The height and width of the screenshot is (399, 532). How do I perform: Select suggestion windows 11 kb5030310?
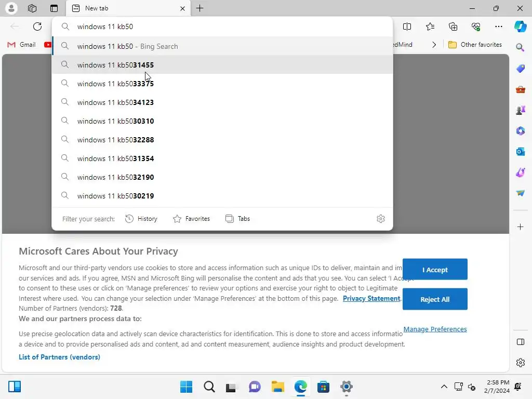[222, 121]
